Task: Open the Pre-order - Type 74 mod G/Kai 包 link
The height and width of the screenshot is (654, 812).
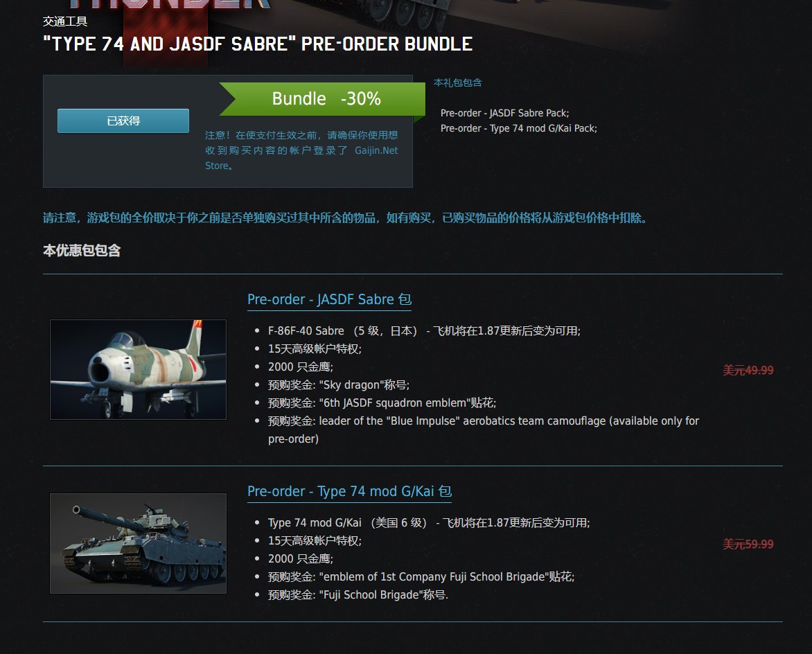Action: (x=350, y=491)
